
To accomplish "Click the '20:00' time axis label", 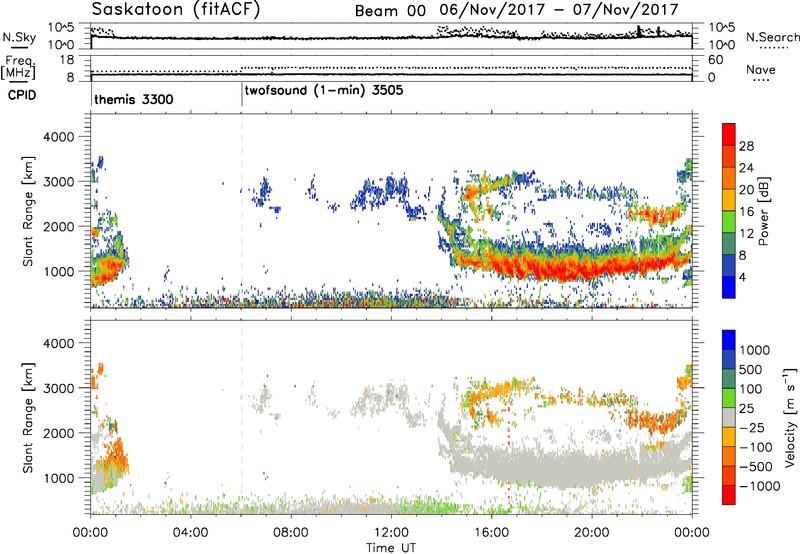I will [591, 533].
